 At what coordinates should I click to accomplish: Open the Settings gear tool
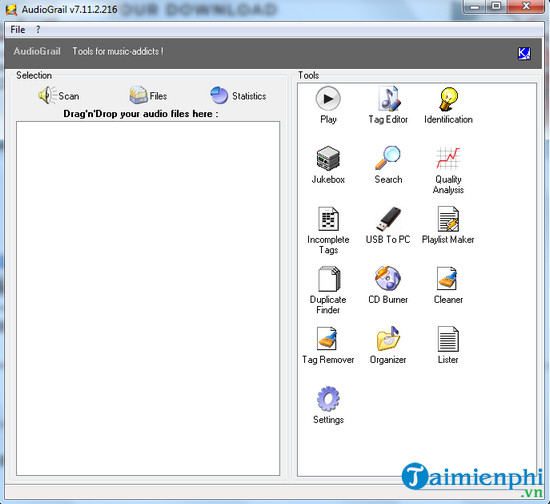(x=328, y=405)
